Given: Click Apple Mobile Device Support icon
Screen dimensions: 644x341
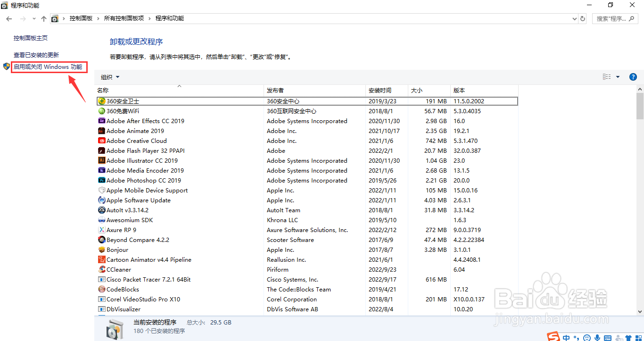Looking at the screenshot, I should 102,190.
